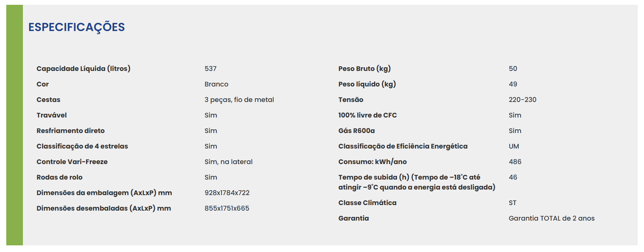Image resolution: width=644 pixels, height=252 pixels.
Task: Click the Travável label
Action: (52, 115)
